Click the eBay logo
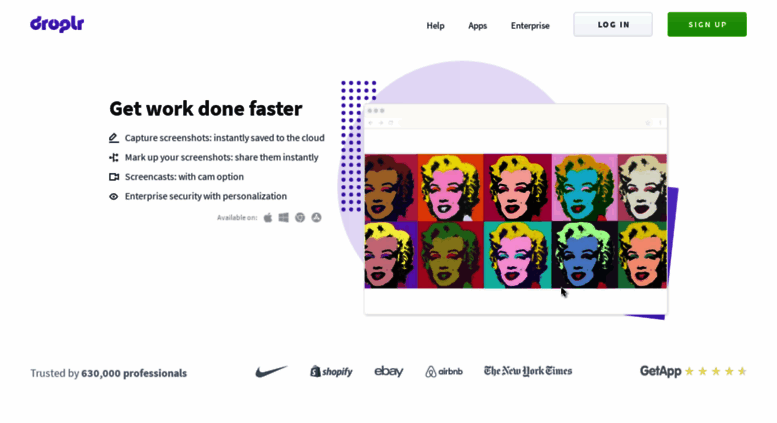 (388, 371)
